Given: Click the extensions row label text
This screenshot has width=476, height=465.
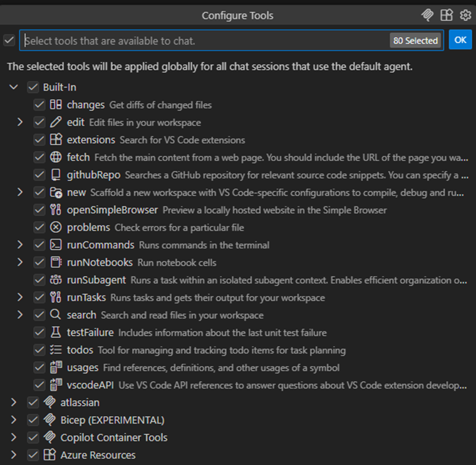Looking at the screenshot, I should coord(91,140).
